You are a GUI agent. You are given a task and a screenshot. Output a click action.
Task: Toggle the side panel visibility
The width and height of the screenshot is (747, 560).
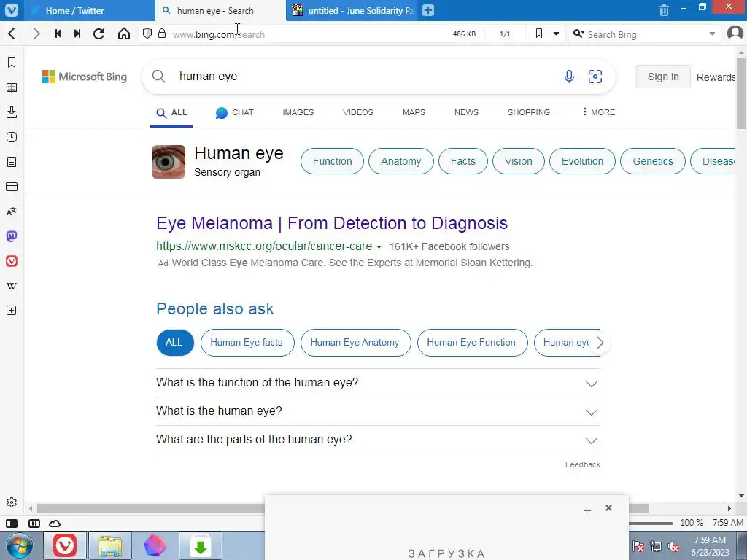[12, 524]
